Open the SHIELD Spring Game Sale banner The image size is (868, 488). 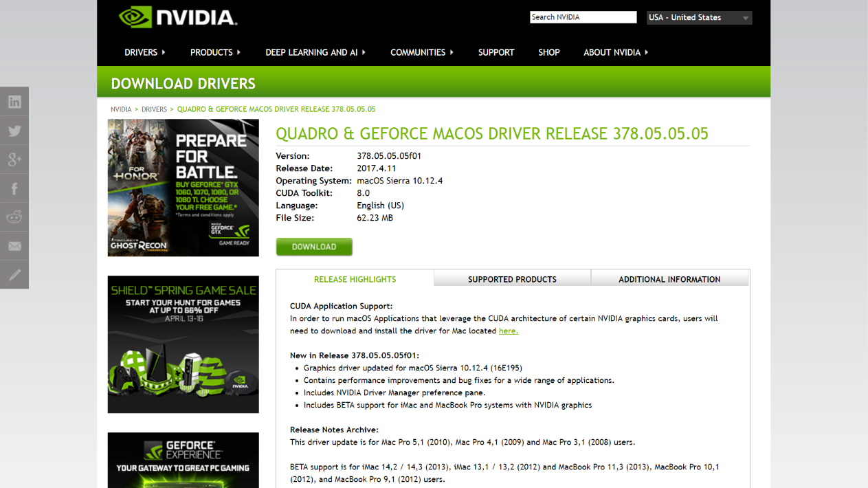[183, 344]
